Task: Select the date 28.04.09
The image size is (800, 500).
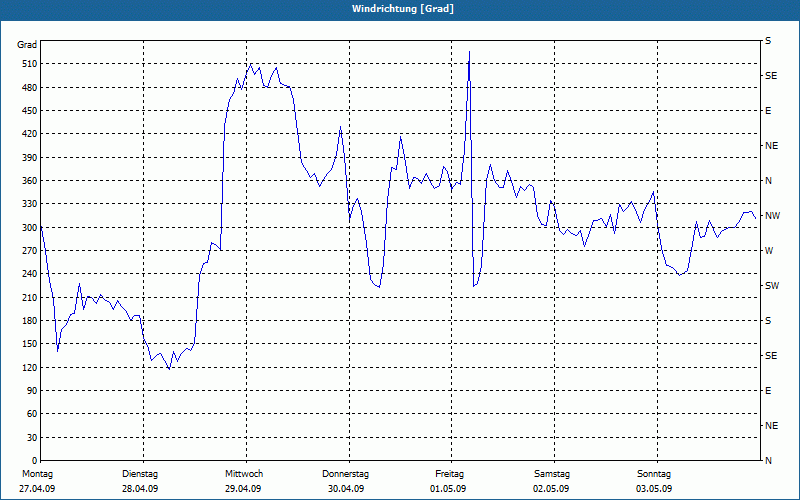Action: [140, 489]
